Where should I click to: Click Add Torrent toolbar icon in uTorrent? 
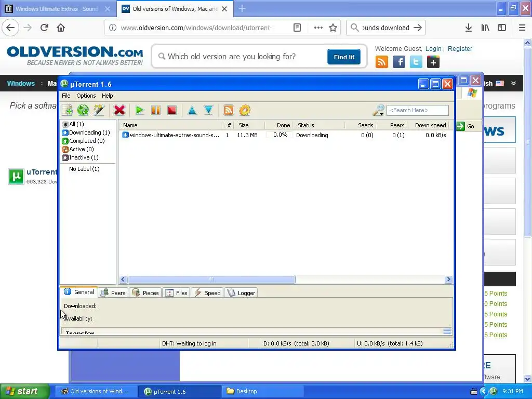point(67,110)
